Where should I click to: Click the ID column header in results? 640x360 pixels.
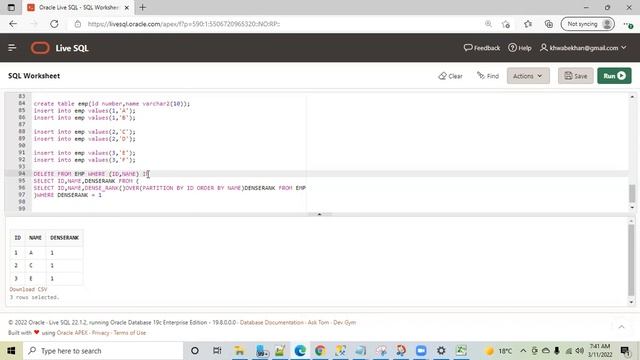point(18,238)
